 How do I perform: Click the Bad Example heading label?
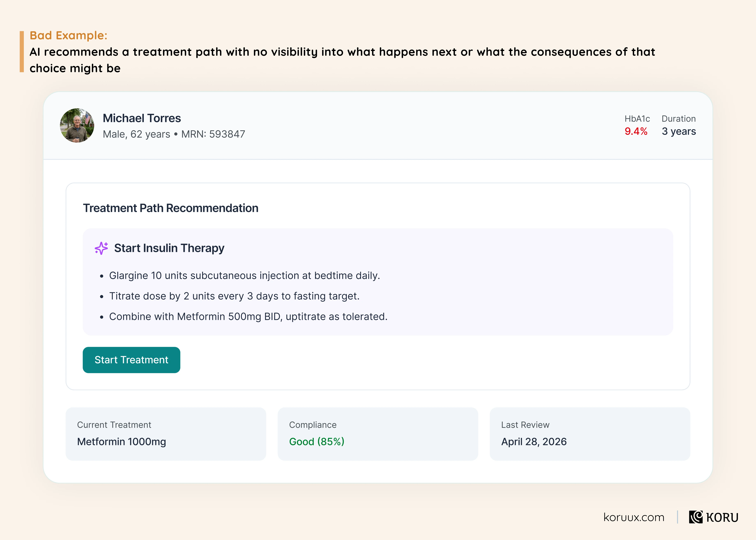click(x=68, y=35)
